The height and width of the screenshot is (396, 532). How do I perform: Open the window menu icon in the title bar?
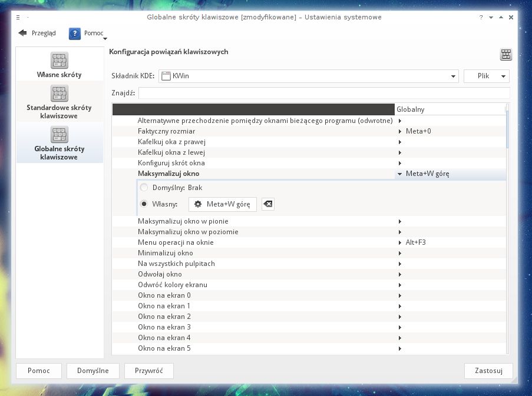(18, 17)
